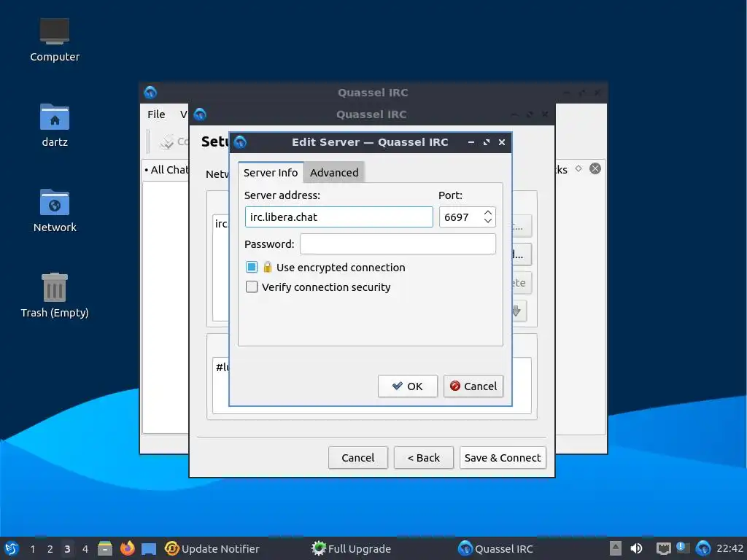Maximize the Edit Server dialog
This screenshot has height=560, width=747.
pyautogui.click(x=487, y=142)
